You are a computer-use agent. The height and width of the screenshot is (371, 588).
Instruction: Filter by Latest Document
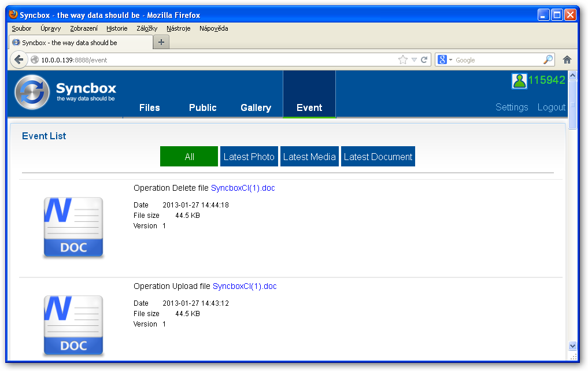click(x=378, y=156)
